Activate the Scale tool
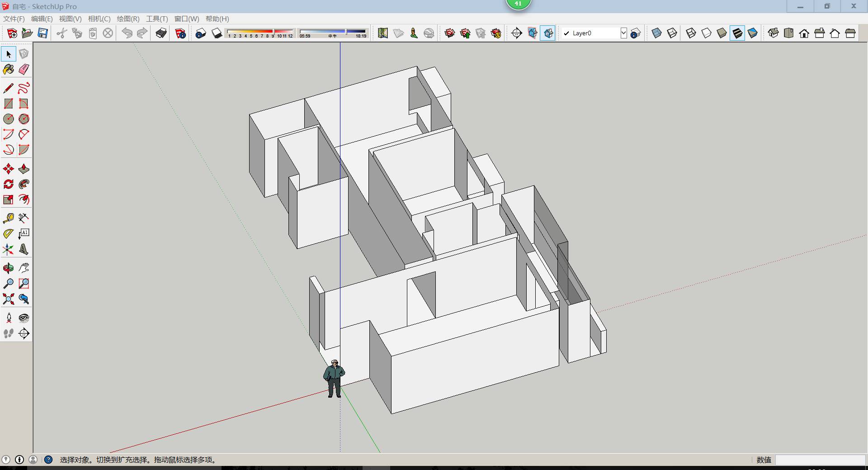The width and height of the screenshot is (868, 470). 9,199
